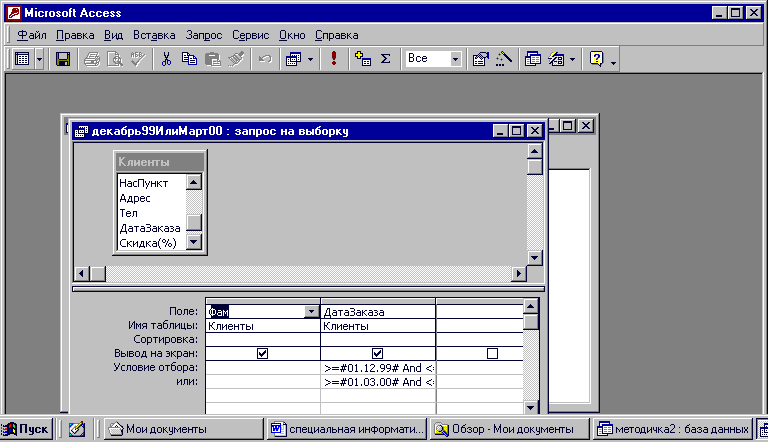This screenshot has width=768, height=442.
Task: Click Клиенты field list scroll up arrow
Action: pyautogui.click(x=194, y=182)
